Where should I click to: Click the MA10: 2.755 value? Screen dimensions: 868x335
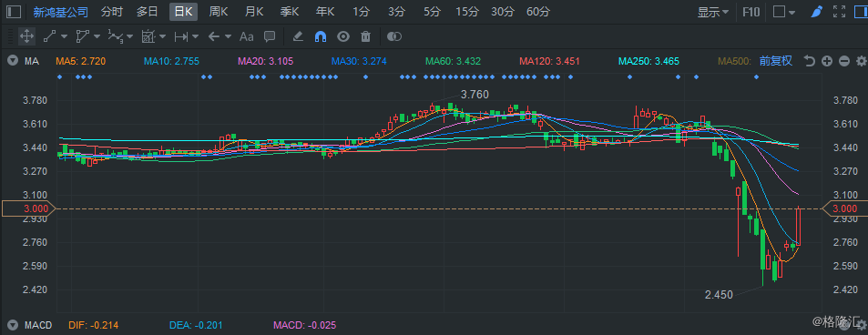tap(171, 61)
